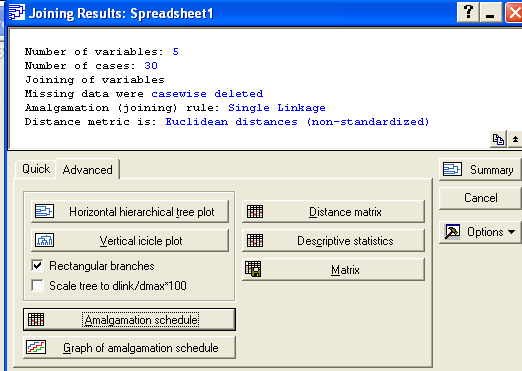Click the number of cases value 30

[151, 66]
